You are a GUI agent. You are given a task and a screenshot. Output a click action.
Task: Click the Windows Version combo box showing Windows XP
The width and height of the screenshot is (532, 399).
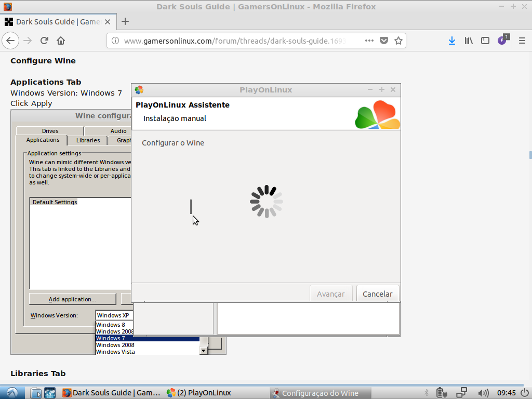tap(114, 315)
